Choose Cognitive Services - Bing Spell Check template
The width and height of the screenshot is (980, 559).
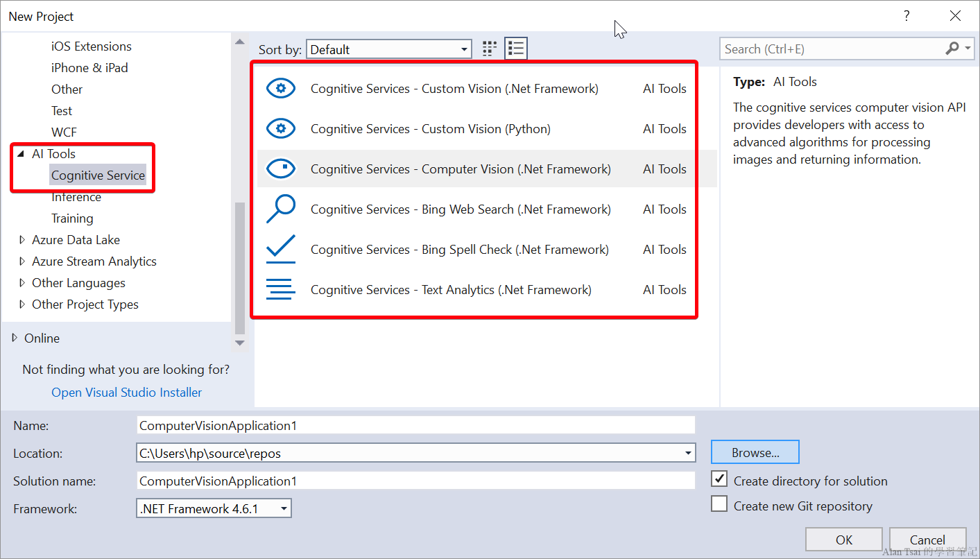point(487,250)
